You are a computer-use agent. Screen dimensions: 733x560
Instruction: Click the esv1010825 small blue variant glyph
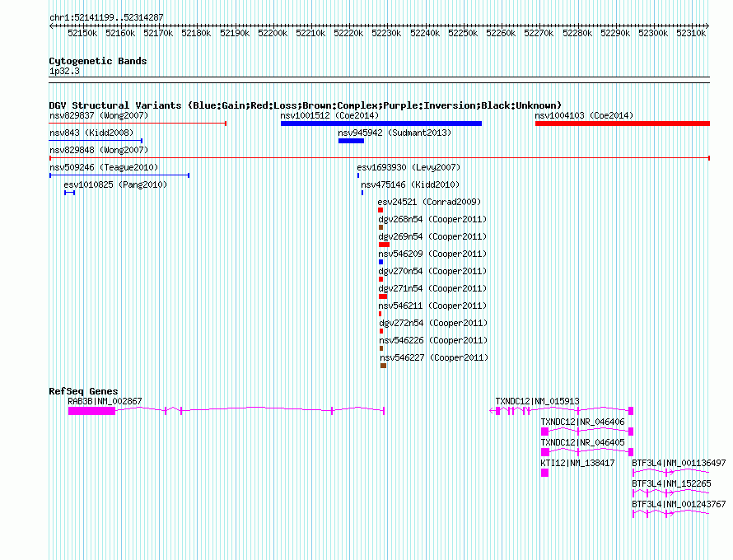pos(70,193)
